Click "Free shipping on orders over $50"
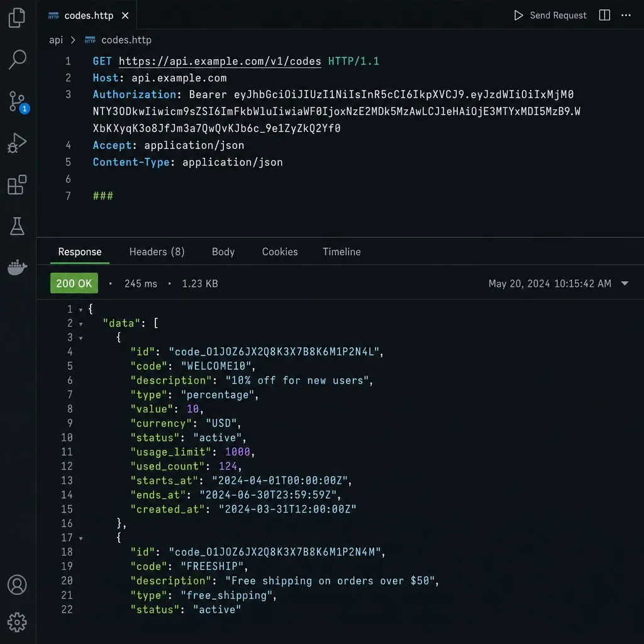 coord(330,580)
